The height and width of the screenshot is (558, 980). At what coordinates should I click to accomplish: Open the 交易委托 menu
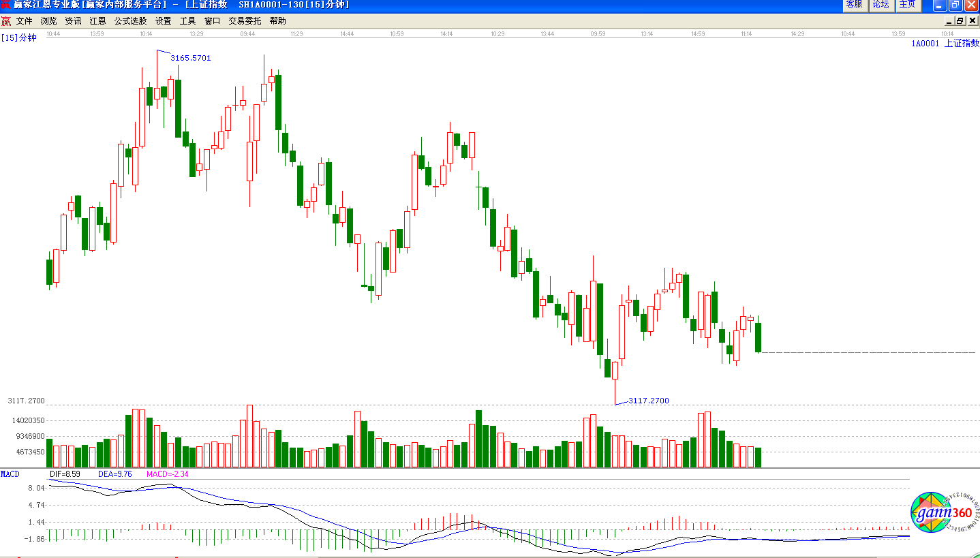point(245,21)
